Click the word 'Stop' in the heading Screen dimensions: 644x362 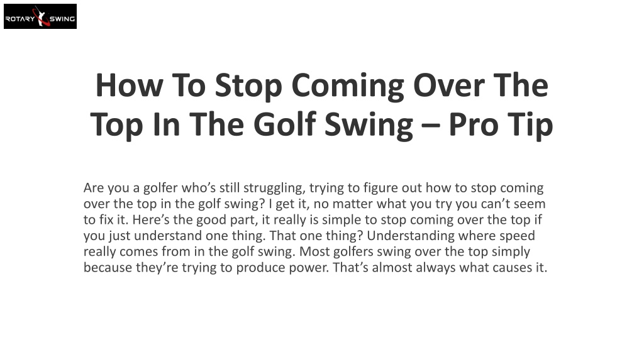248,85
